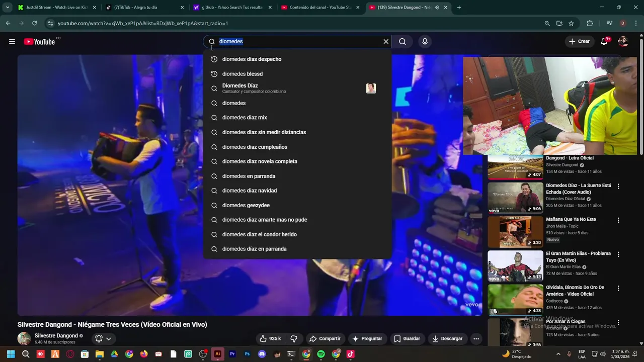644x362 pixels.
Task: Choose suggestion 'diomedes diaz el condor herido'
Action: 297,234
